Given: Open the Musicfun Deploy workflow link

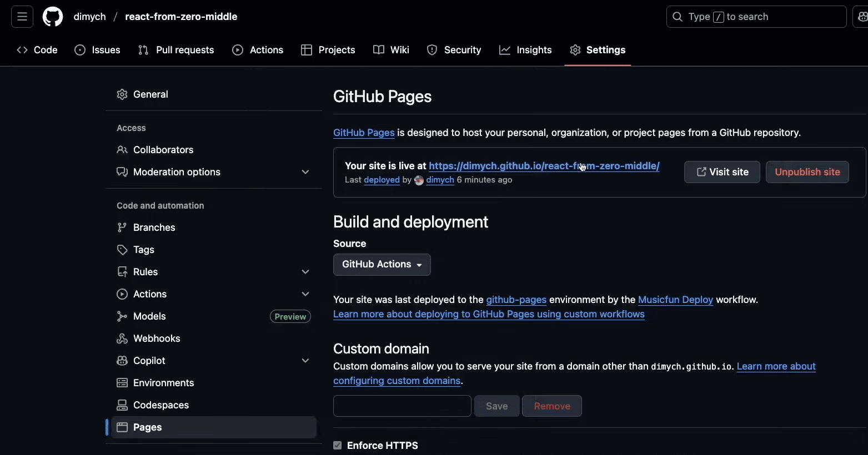Looking at the screenshot, I should 675,300.
